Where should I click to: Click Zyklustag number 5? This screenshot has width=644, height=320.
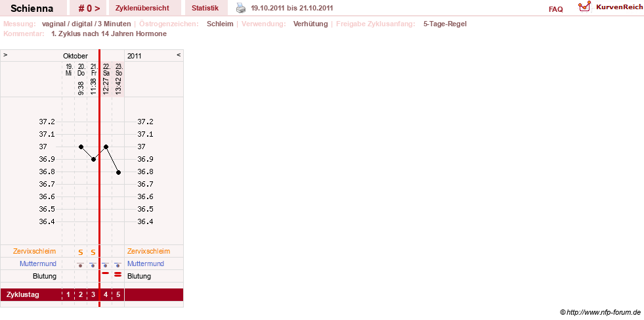click(118, 294)
